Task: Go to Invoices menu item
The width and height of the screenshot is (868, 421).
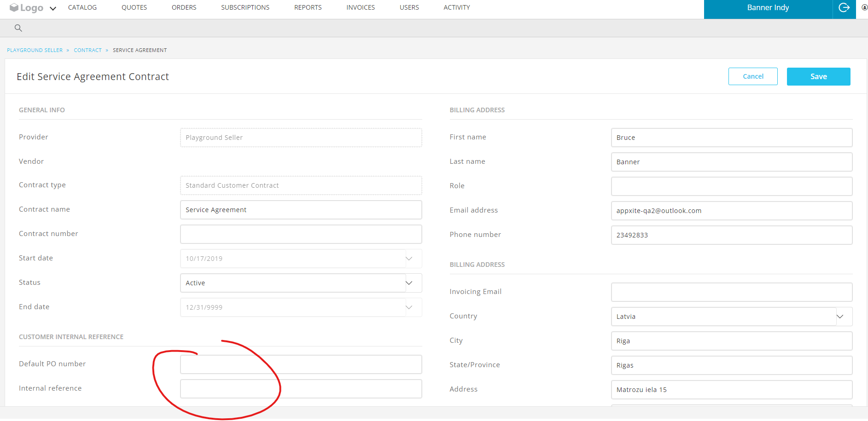Action: (361, 7)
